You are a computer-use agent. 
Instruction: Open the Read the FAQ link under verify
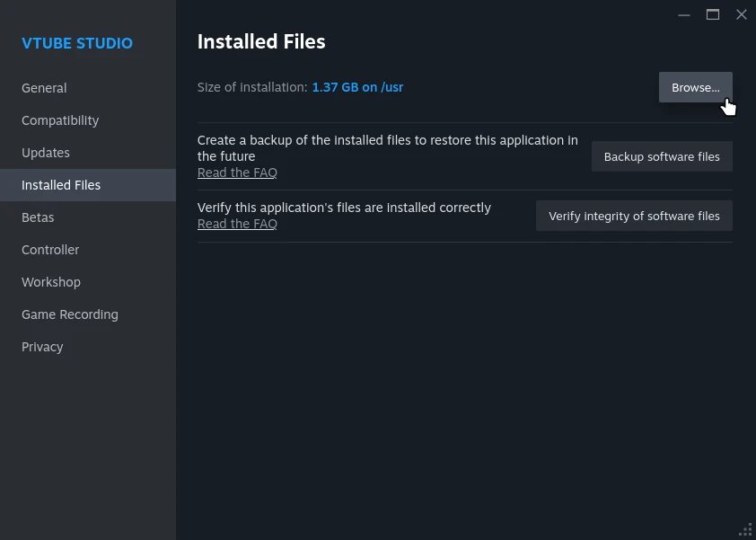click(237, 224)
